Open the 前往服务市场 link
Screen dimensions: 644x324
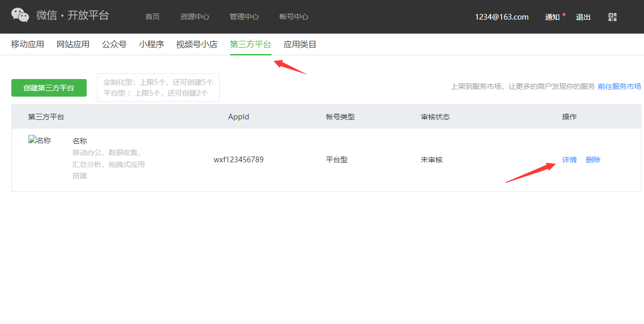[619, 86]
